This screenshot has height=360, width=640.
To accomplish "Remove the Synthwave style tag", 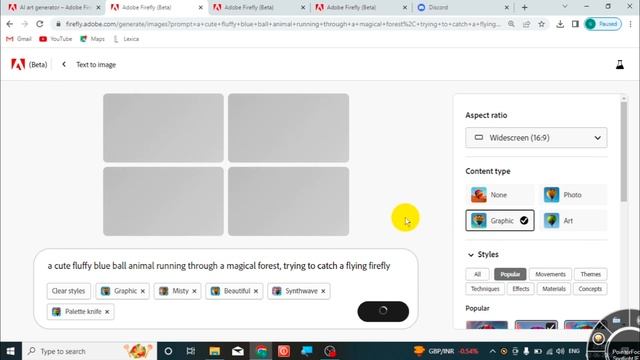I will [x=323, y=291].
